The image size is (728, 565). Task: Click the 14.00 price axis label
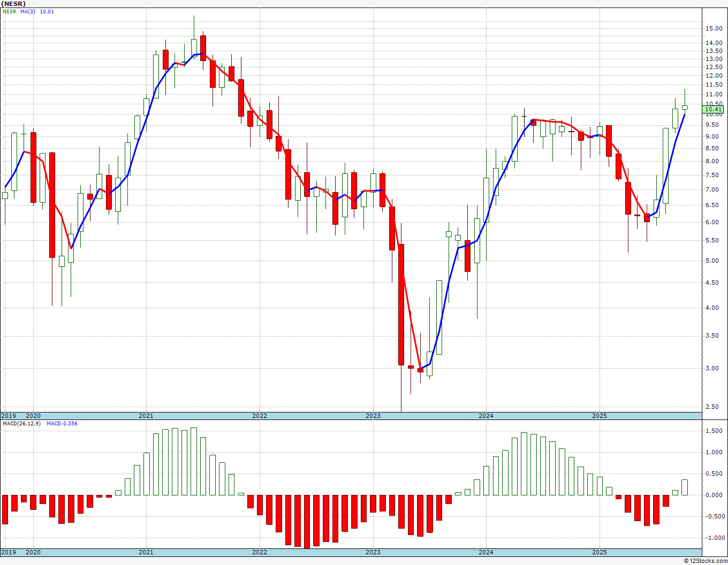[713, 43]
